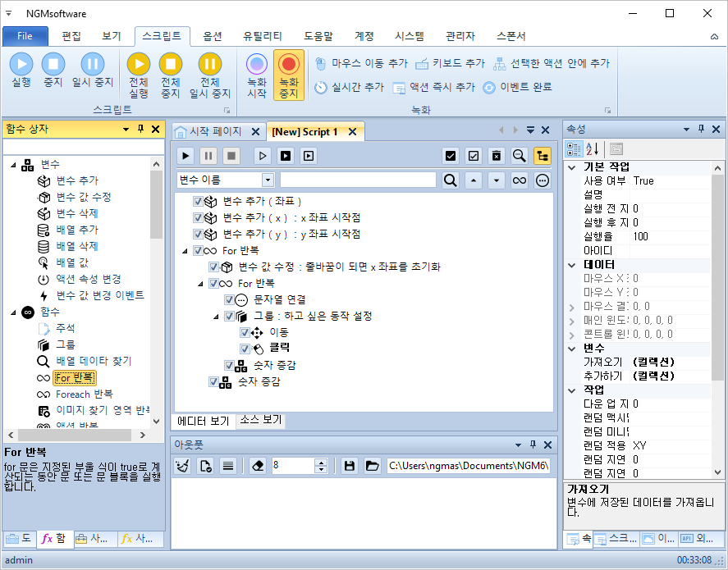Image resolution: width=728 pixels, height=570 pixels.
Task: Open the 변수 이름 dropdown
Action: 268,180
